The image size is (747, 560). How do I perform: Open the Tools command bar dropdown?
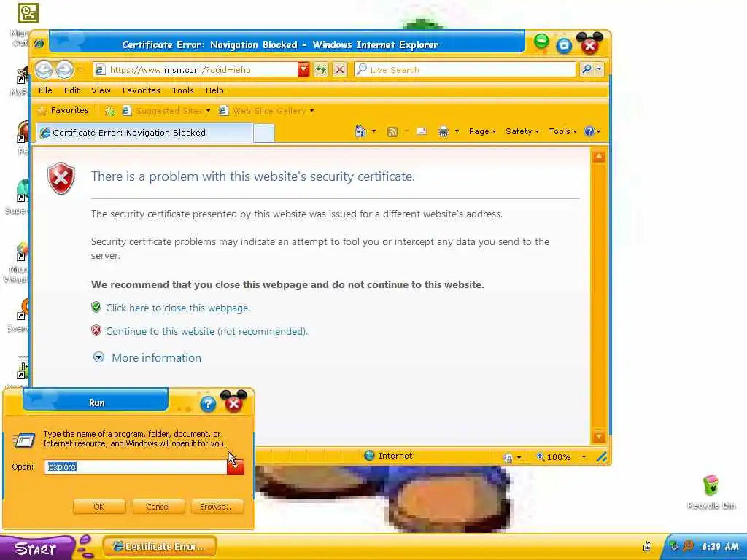pos(562,131)
